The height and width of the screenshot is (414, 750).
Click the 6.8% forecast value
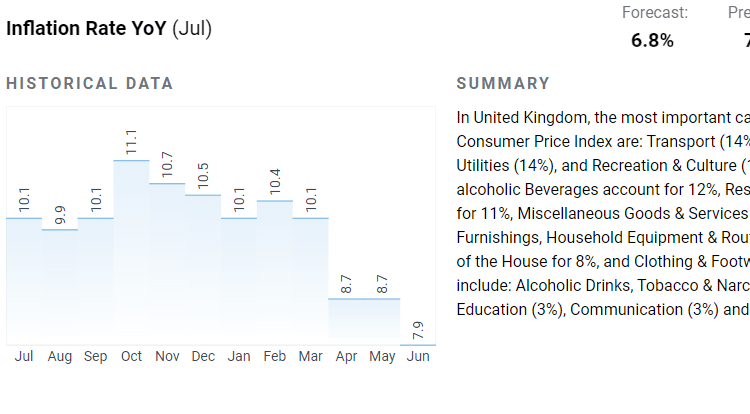pos(652,41)
